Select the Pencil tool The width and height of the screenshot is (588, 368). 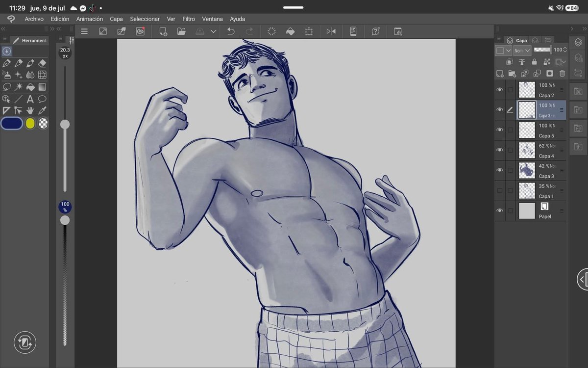pos(19,63)
